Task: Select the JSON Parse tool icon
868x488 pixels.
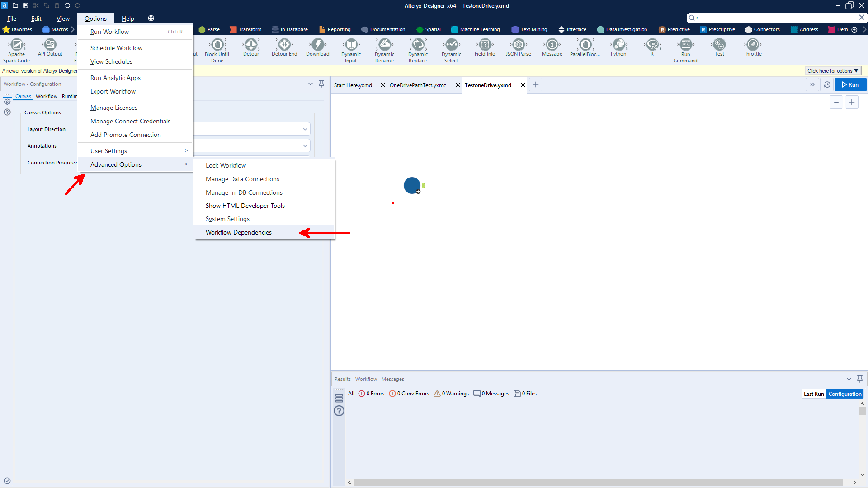Action: click(518, 45)
